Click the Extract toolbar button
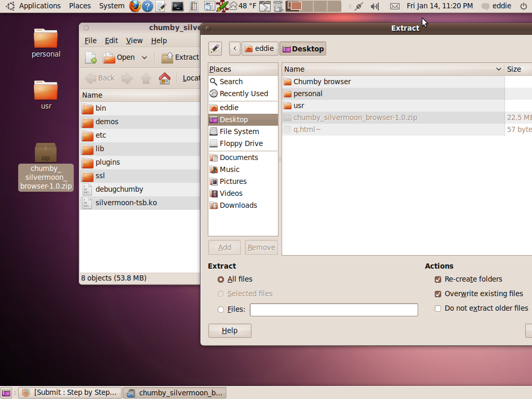Screen dimensions: 532x399 [180, 57]
